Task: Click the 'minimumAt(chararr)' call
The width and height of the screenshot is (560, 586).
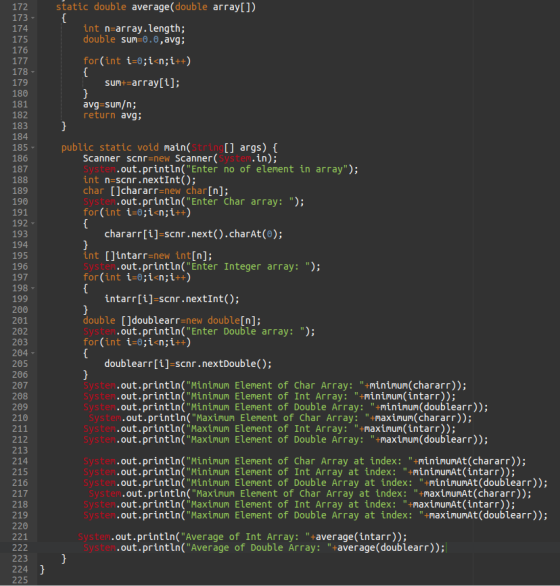Action: [467, 462]
